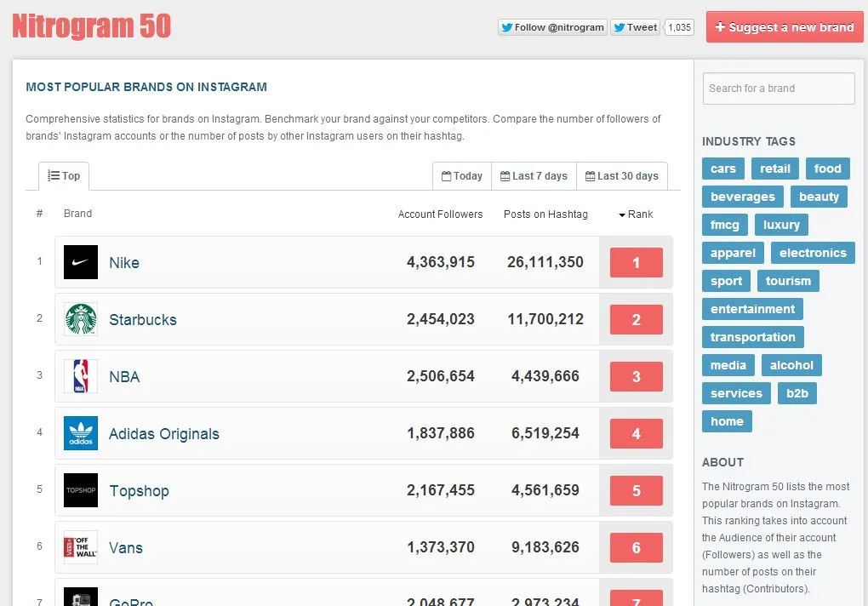Viewport: 868px width, 606px height.
Task: Filter by the b2b tag
Action: (x=797, y=394)
